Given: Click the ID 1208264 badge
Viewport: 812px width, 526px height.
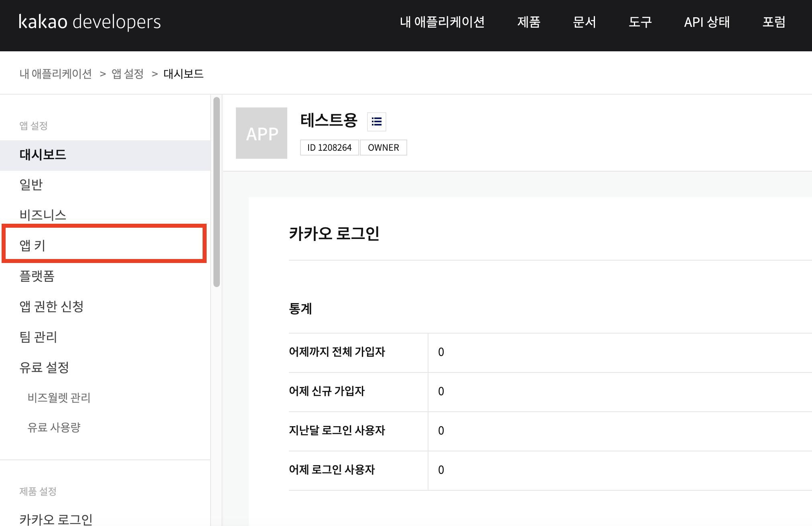Looking at the screenshot, I should click(x=329, y=148).
